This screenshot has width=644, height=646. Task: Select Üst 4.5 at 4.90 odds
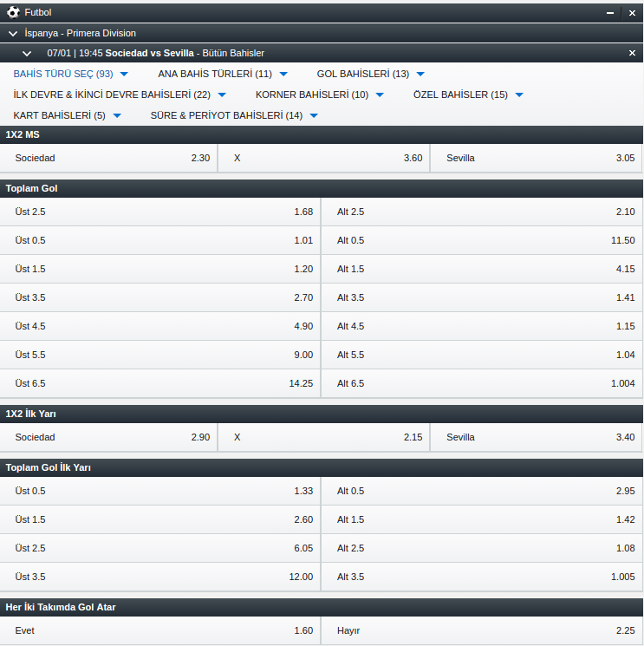pyautogui.click(x=159, y=326)
